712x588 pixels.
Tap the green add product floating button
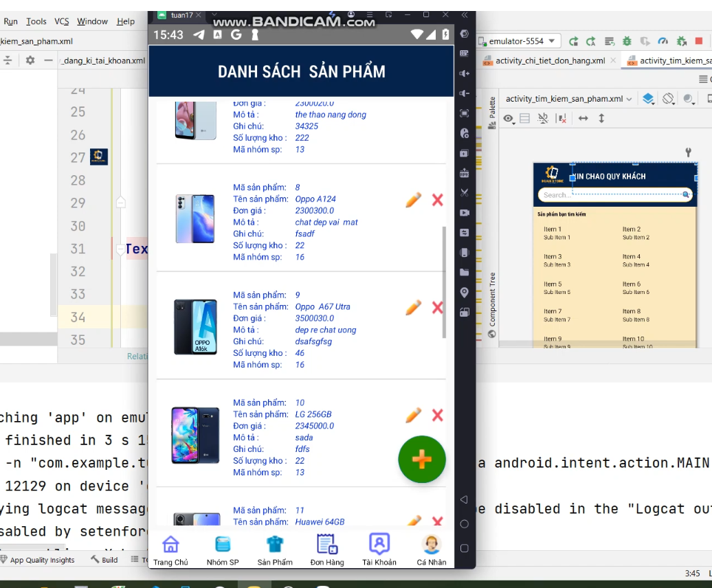[x=422, y=459]
